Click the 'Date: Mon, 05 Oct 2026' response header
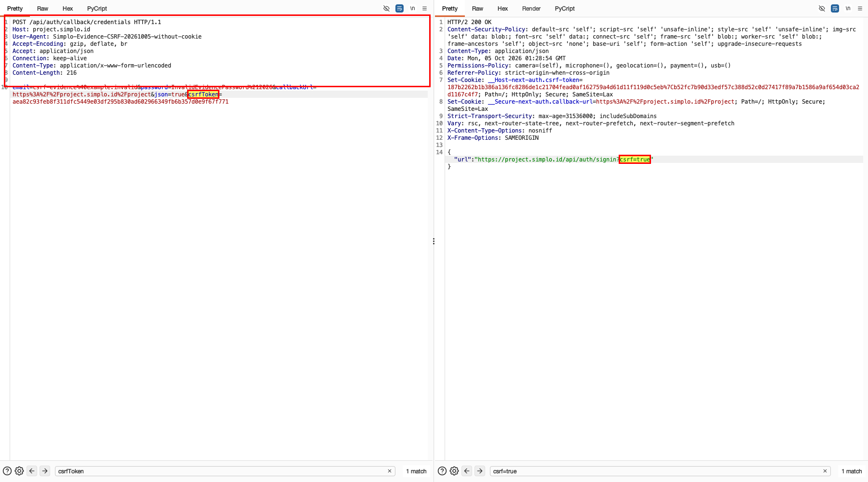The height and width of the screenshot is (482, 868). pyautogui.click(x=506, y=58)
